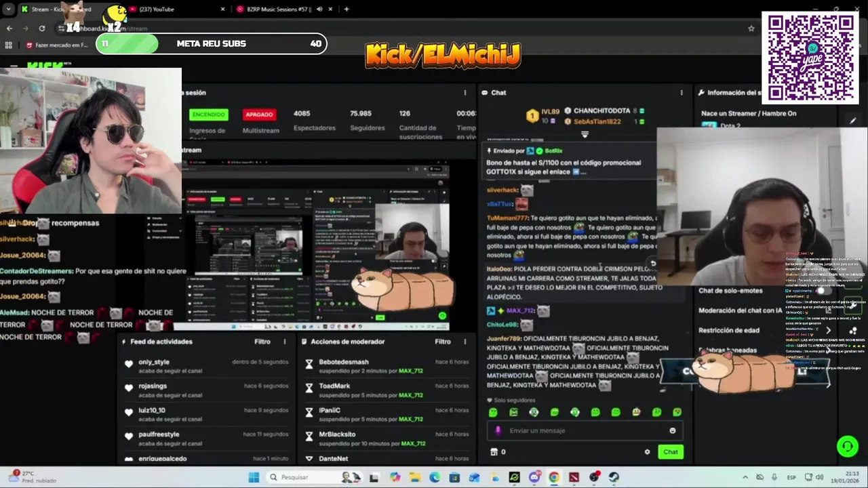This screenshot has width=868, height=488.
Task: Mute the BZRP Music Sessions tab speaker icon
Action: 319,9
